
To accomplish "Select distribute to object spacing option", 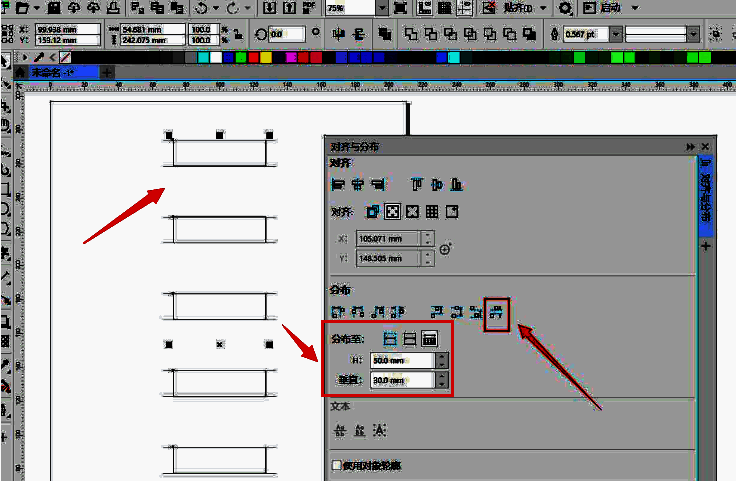I will tap(429, 339).
